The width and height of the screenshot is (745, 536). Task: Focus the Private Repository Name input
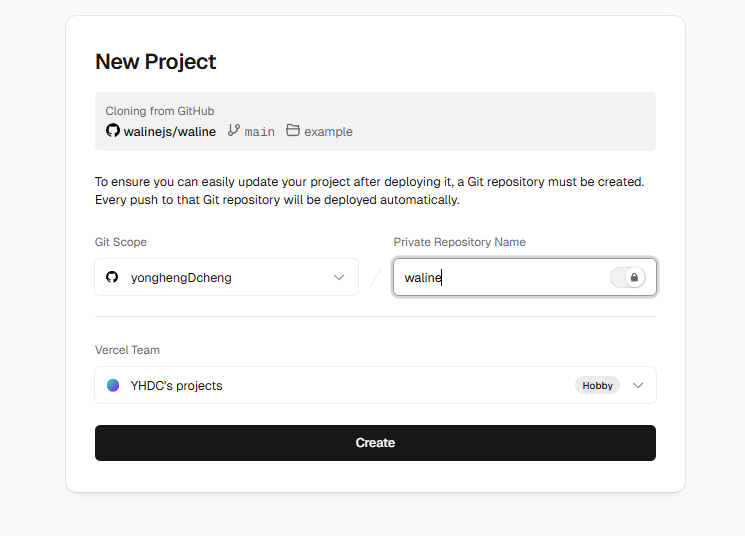(500, 277)
